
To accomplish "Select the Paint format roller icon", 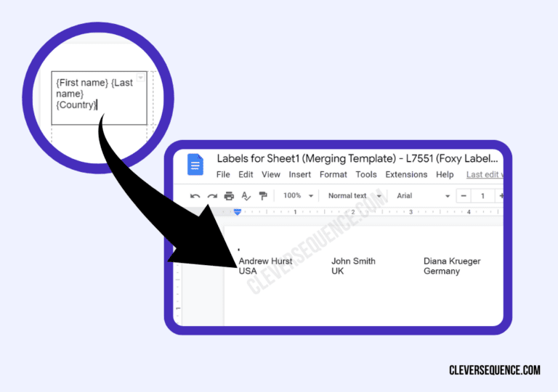I will pos(263,196).
